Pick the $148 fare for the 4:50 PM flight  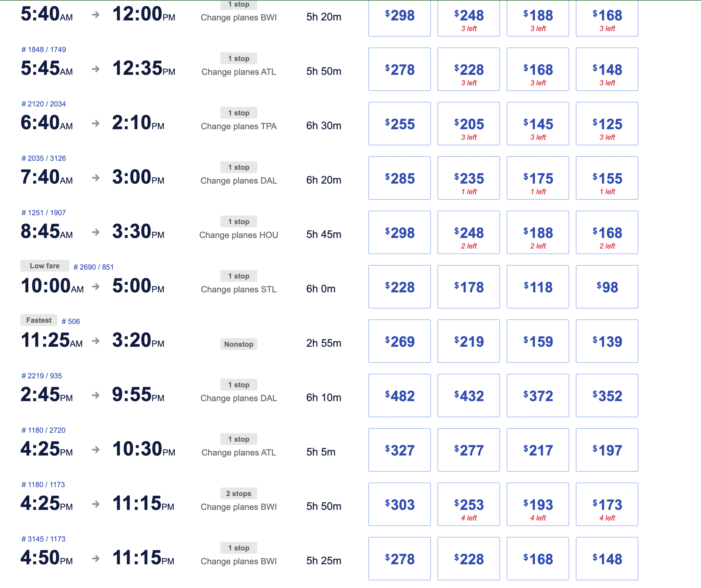606,559
